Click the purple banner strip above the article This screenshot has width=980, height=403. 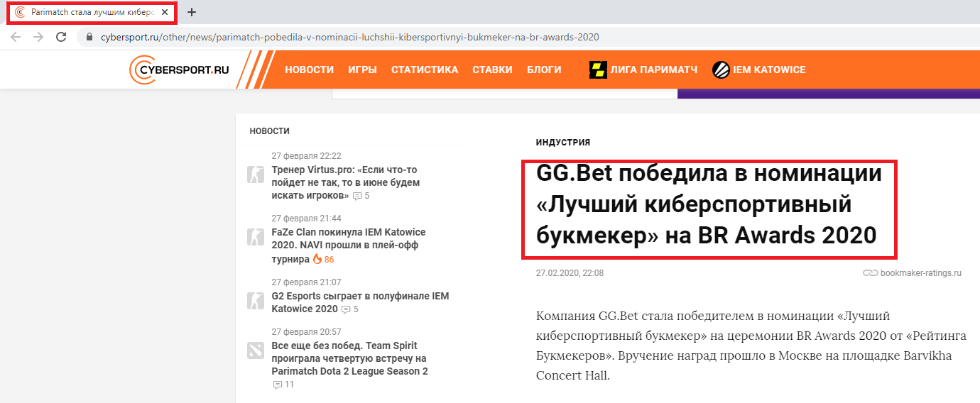829,94
